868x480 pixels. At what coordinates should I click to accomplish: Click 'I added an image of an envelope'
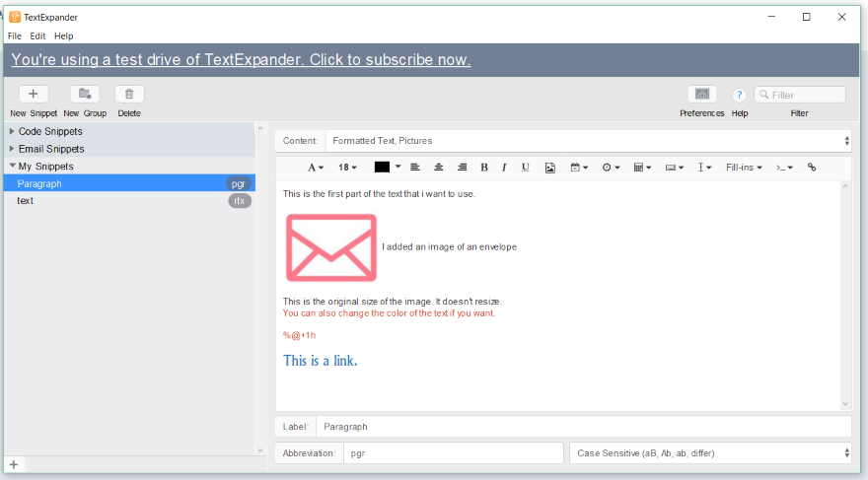(x=449, y=246)
